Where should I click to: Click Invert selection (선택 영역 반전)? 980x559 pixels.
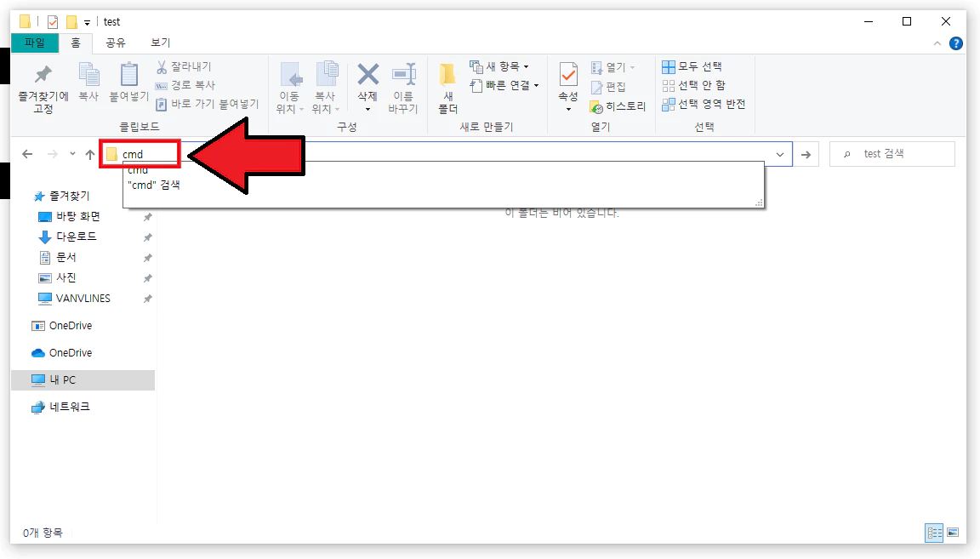pyautogui.click(x=704, y=104)
